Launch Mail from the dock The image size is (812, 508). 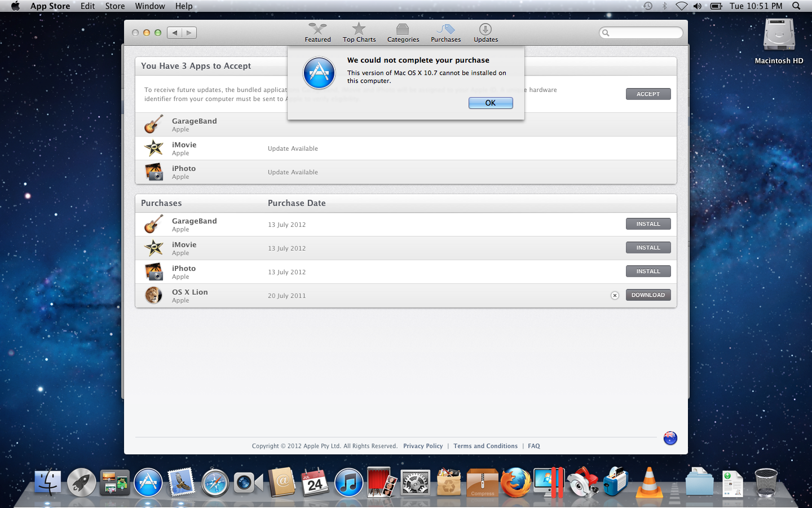pos(182,483)
